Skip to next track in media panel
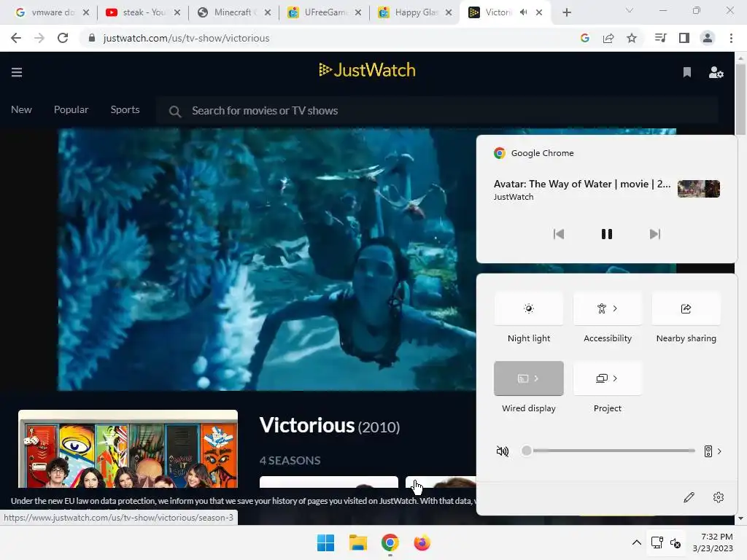747x560 pixels. tap(655, 234)
